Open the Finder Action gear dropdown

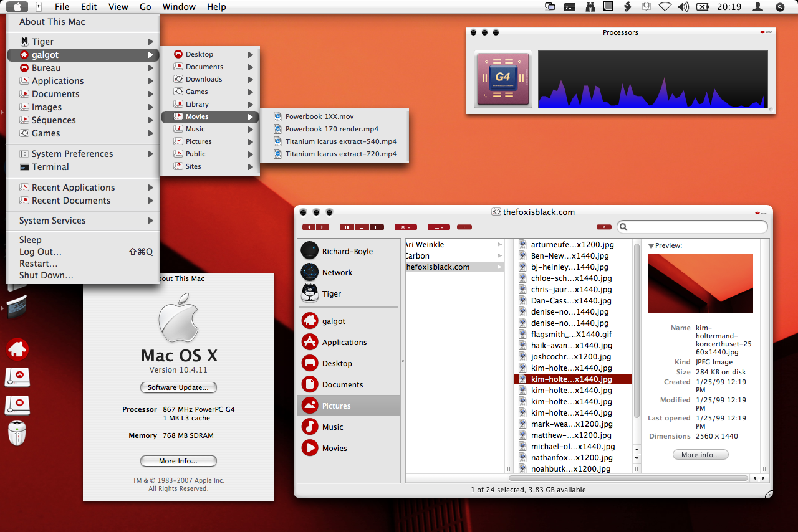[405, 227]
